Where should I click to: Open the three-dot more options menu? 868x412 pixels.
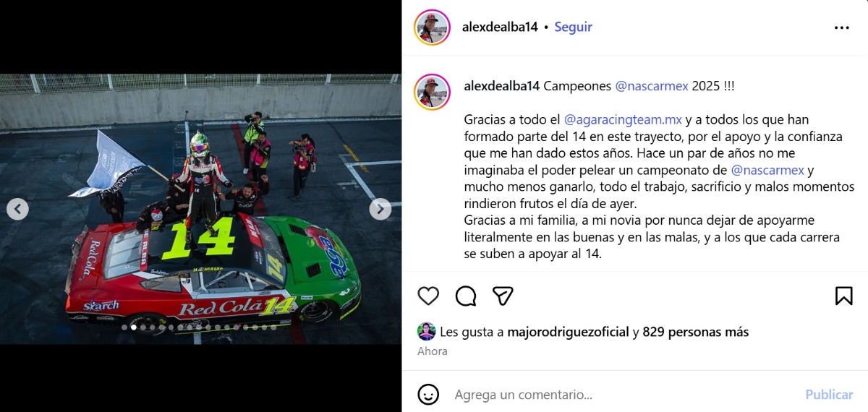tap(842, 27)
